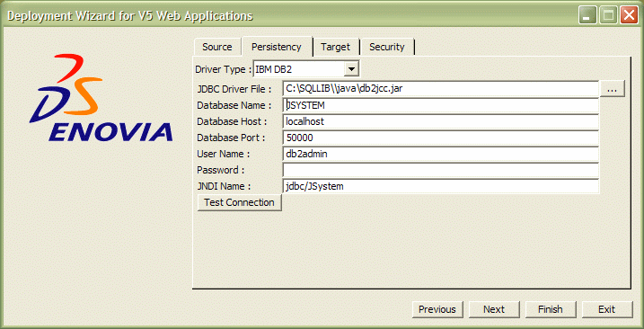Click the ENOVIA logo image

point(101,98)
